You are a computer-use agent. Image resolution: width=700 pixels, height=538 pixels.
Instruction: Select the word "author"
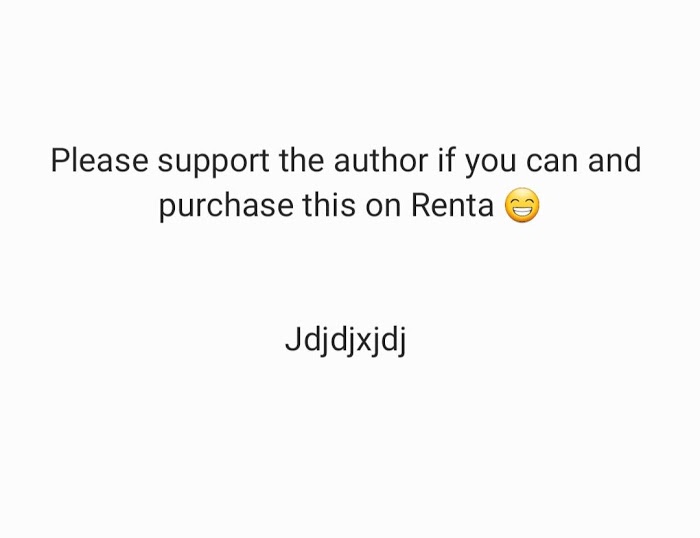tap(381, 160)
